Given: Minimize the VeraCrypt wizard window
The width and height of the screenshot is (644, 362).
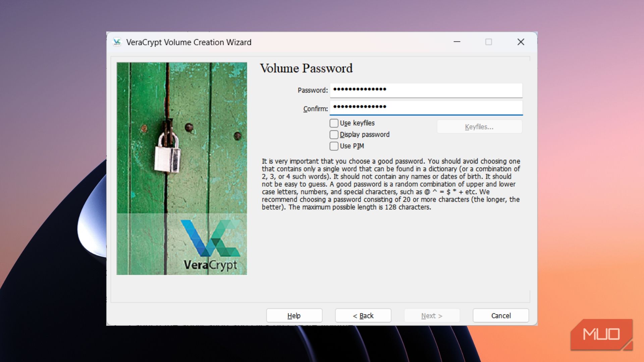Looking at the screenshot, I should pos(457,42).
